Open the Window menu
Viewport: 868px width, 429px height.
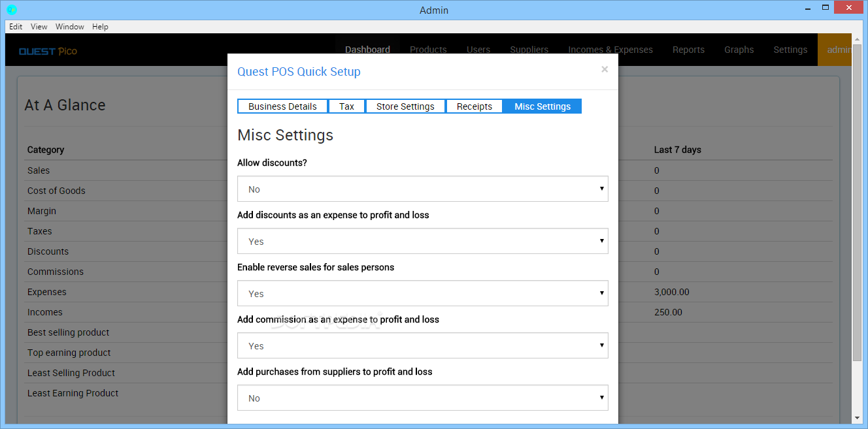tap(70, 27)
